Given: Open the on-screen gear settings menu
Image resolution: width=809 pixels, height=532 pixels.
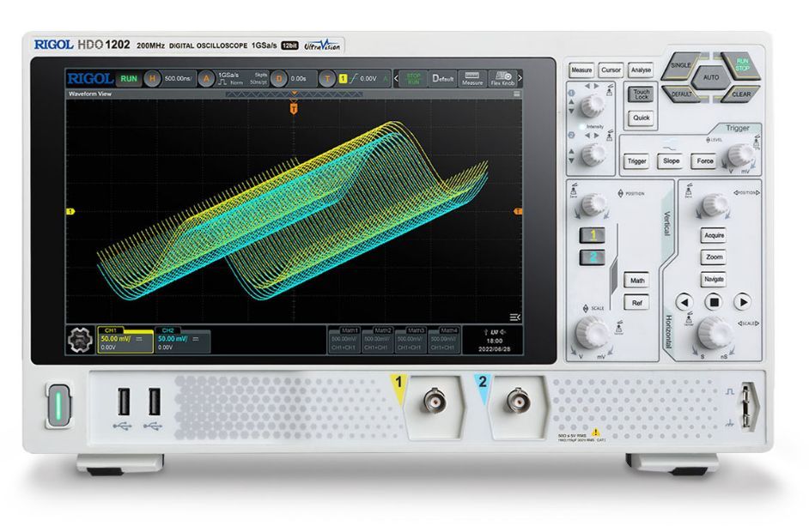Looking at the screenshot, I should pos(82,340).
